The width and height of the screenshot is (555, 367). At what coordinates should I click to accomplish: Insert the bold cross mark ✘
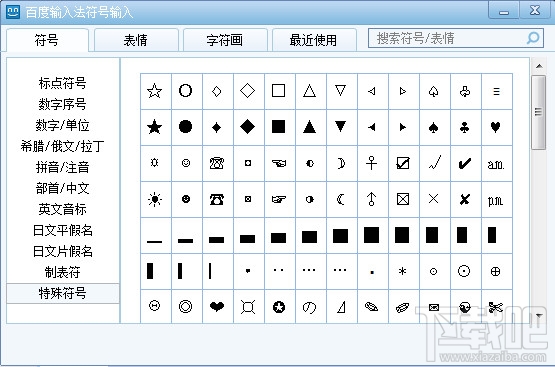click(464, 199)
